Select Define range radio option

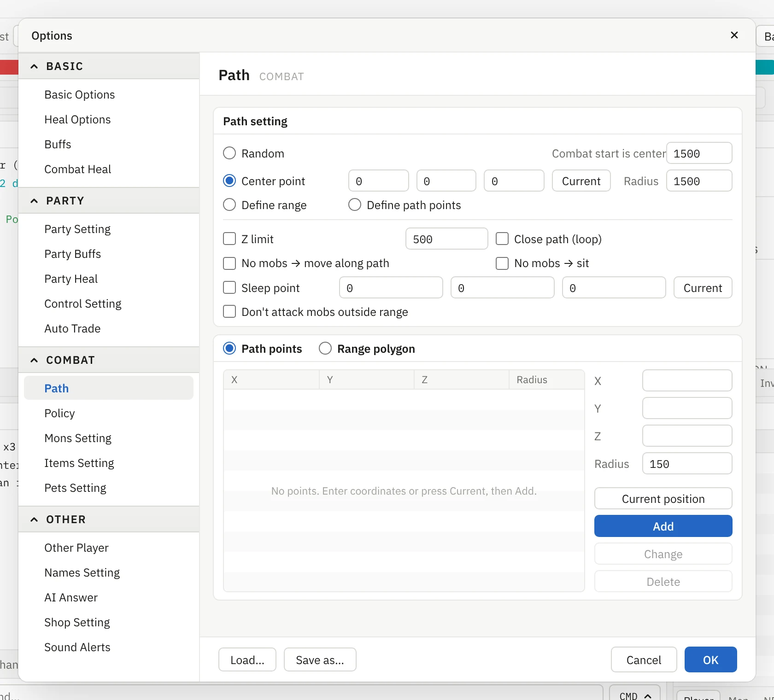coord(229,205)
